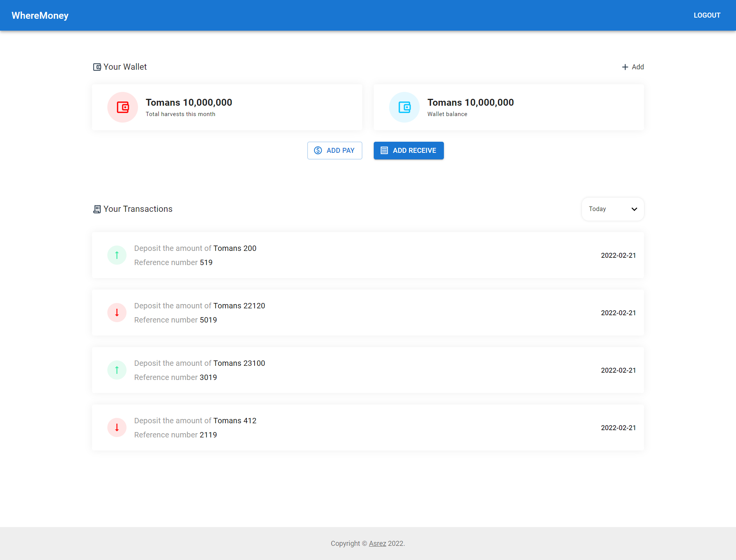The height and width of the screenshot is (560, 736).
Task: Click the green up arrow for Tomans 200
Action: pyautogui.click(x=117, y=255)
